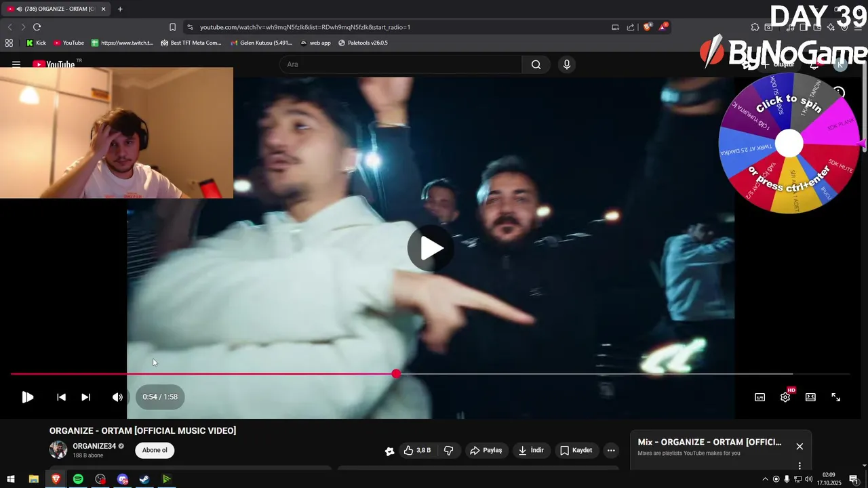Click the spin wheel overlay
Screen dimensions: 868x488
point(789,143)
